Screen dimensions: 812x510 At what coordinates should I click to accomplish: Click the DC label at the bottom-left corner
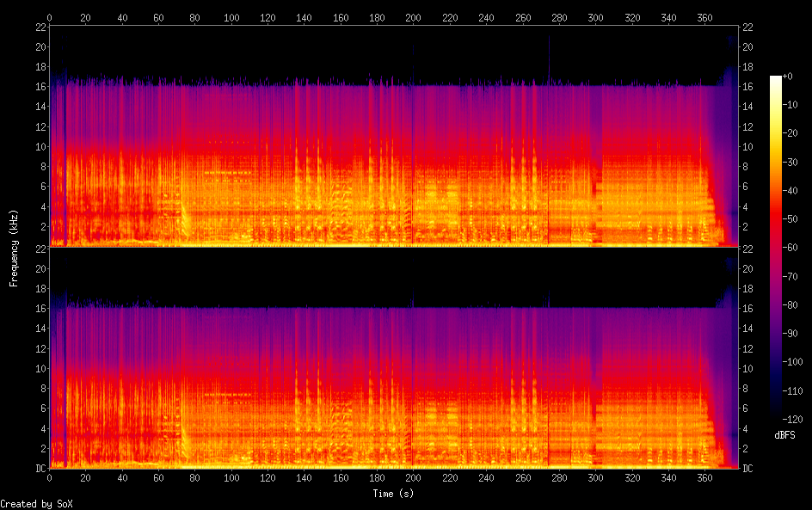(40, 468)
